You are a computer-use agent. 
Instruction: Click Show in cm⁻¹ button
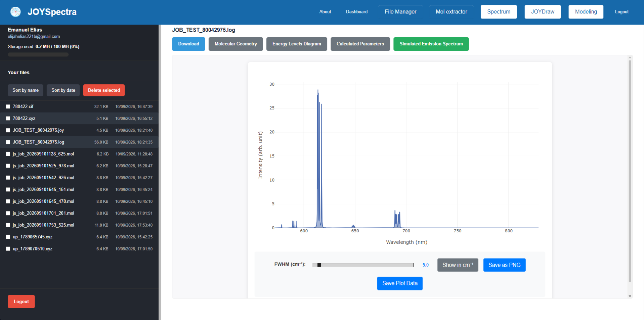tap(458, 265)
